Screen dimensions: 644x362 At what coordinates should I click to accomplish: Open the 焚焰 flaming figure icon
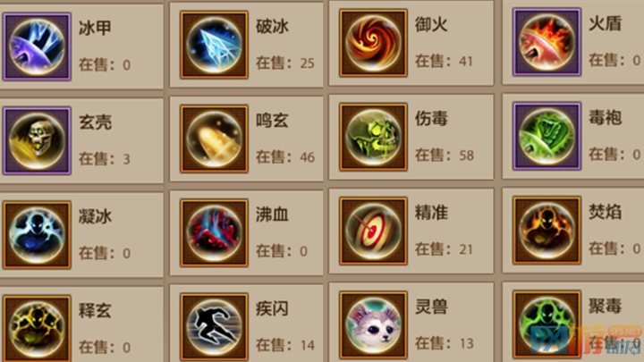[547, 231]
